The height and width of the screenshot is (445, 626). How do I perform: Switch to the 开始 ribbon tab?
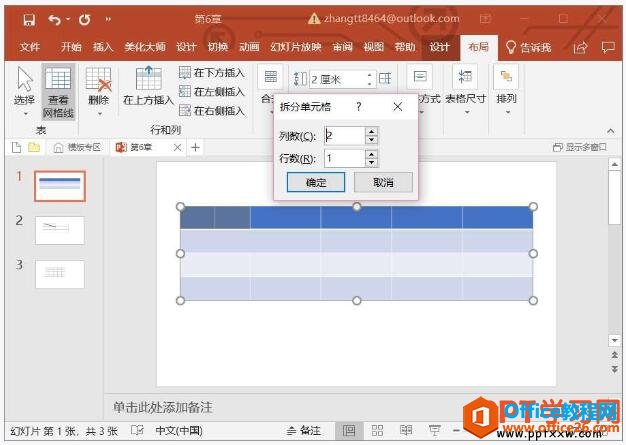(71, 47)
